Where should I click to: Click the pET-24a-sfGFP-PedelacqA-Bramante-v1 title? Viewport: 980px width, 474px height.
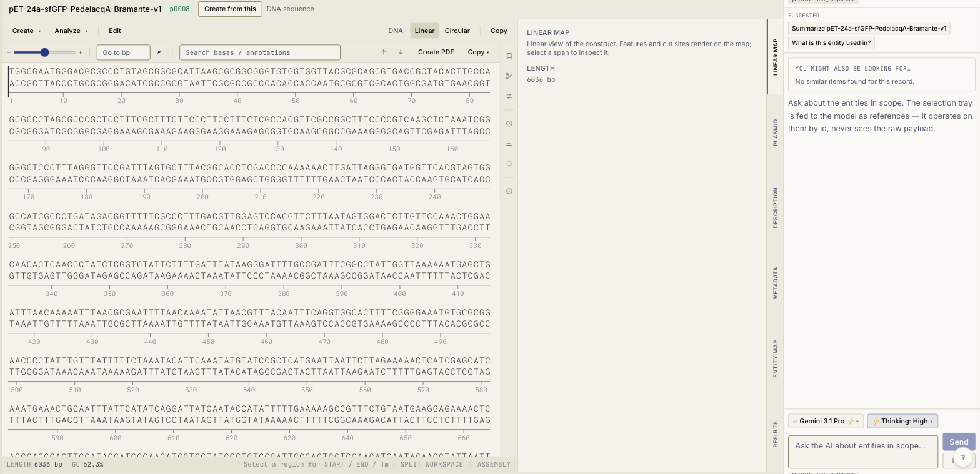(x=85, y=9)
